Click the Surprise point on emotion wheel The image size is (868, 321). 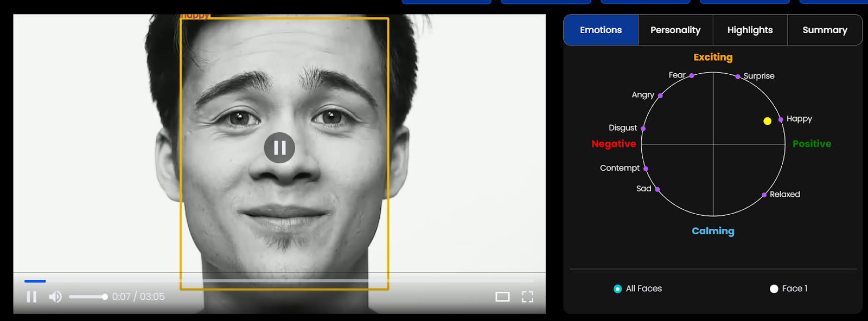click(738, 76)
